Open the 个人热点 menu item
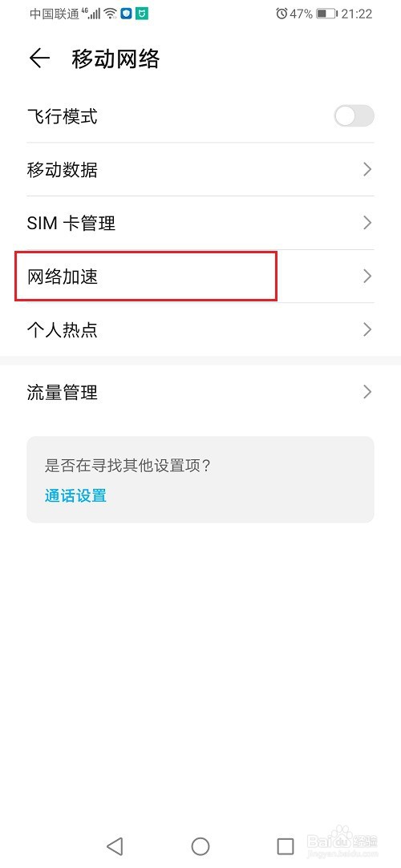This screenshot has height=868, width=401. (200, 330)
